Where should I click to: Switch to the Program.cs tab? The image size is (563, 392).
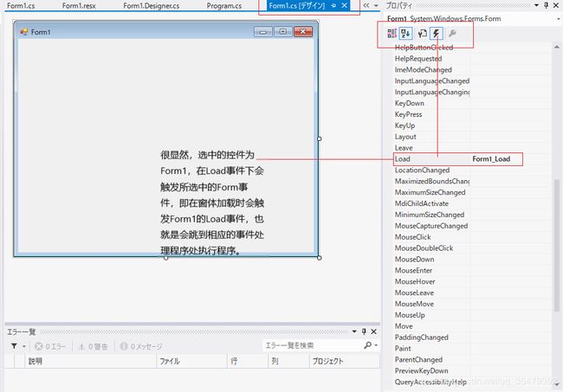click(x=224, y=6)
